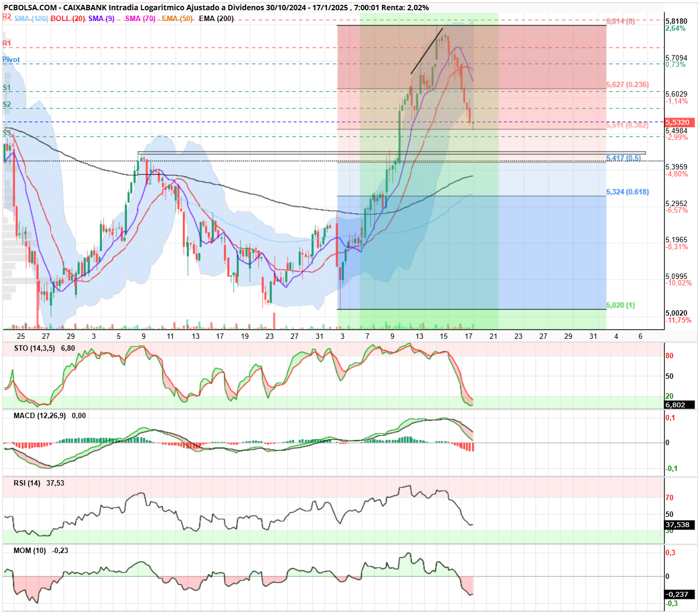
Task: Click the 70 level on RSI axis
Action: coord(669,498)
